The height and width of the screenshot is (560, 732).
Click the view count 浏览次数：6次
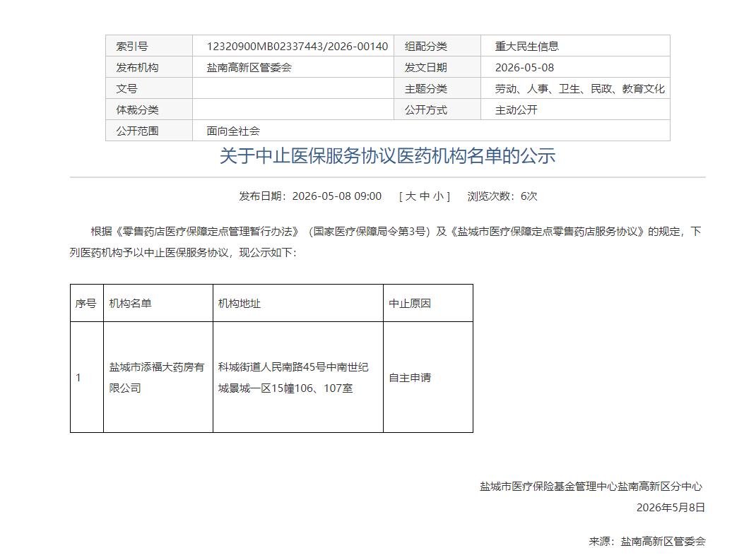click(502, 196)
